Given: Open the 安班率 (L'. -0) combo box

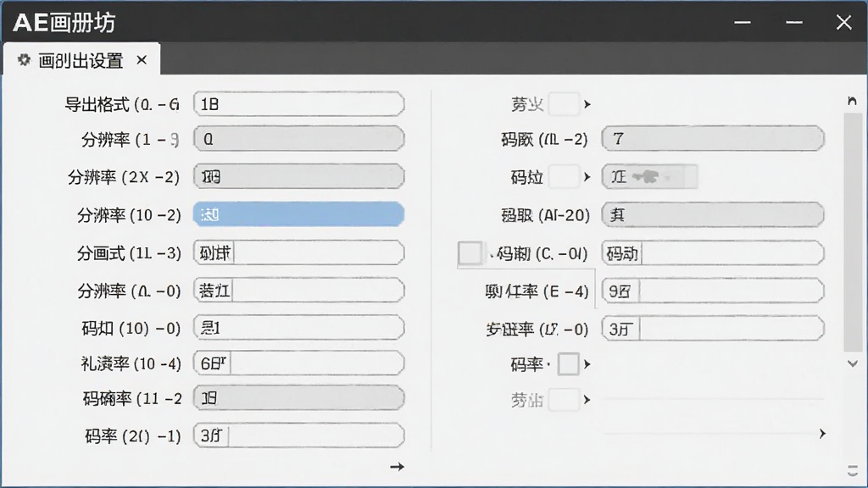Looking at the screenshot, I should point(713,330).
